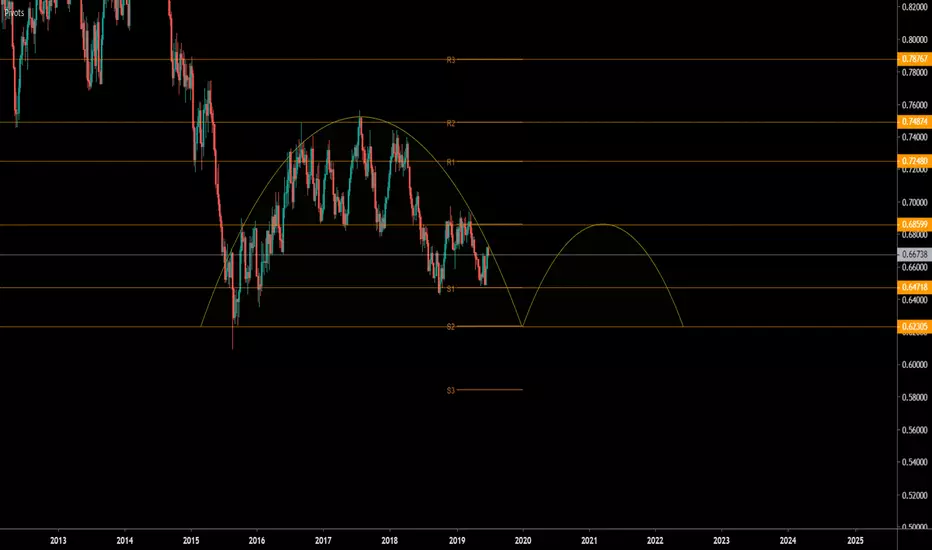This screenshot has width=932, height=550.
Task: Click the 0.56000 price scale value
Action: pos(915,430)
